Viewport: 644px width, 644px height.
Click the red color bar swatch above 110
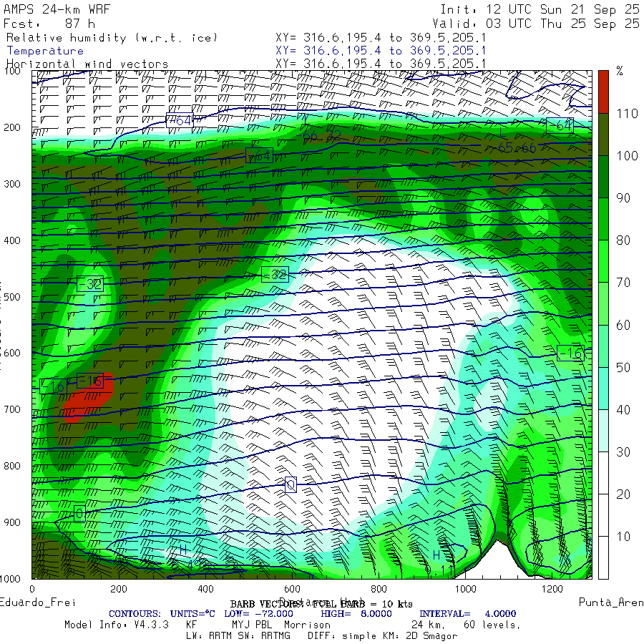(x=603, y=92)
